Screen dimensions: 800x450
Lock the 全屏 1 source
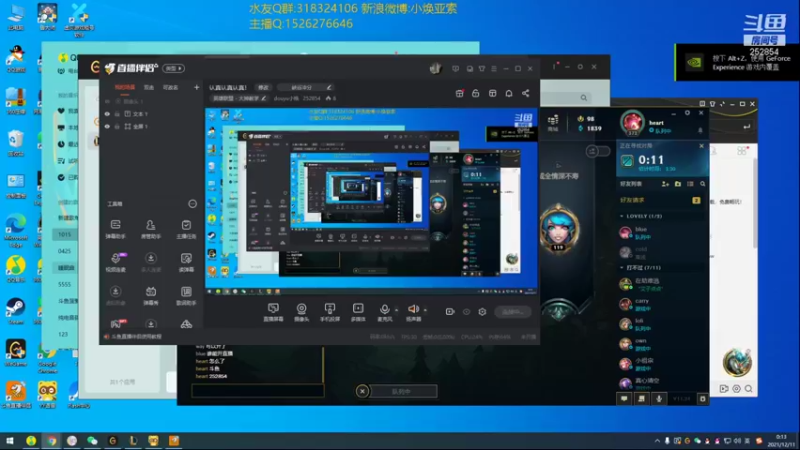117,126
